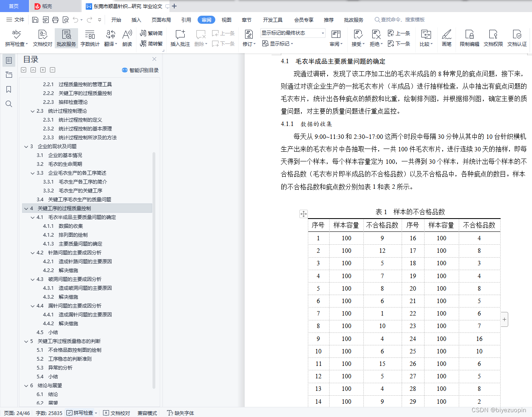Click the outline icon in left sidebar
This screenshot has width=532, height=417.
(9, 60)
